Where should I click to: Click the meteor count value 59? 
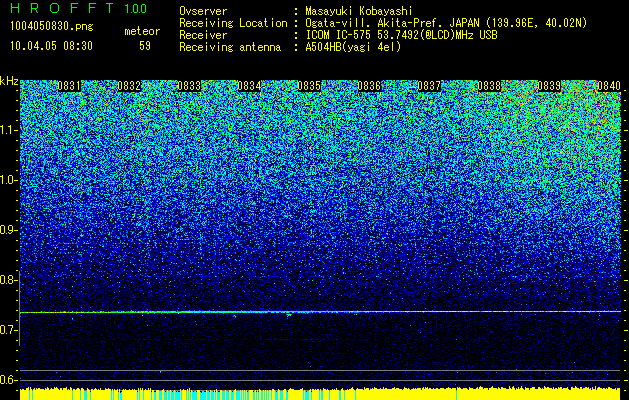coord(145,46)
